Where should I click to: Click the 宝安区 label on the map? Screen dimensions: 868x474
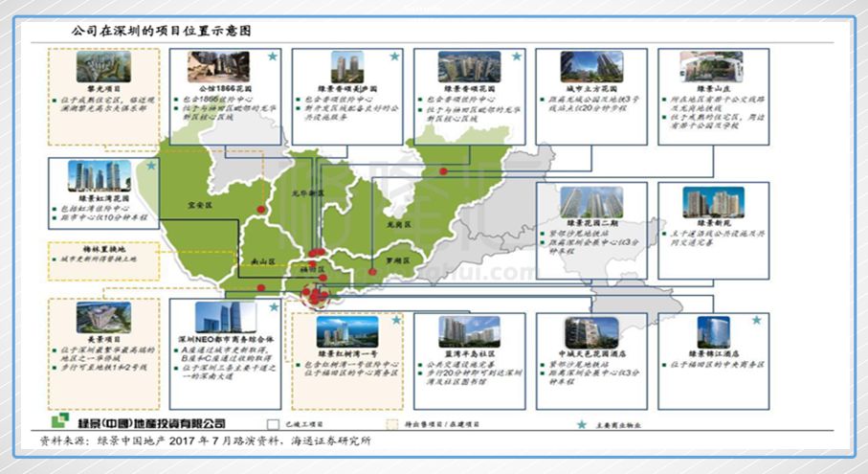[x=200, y=205]
